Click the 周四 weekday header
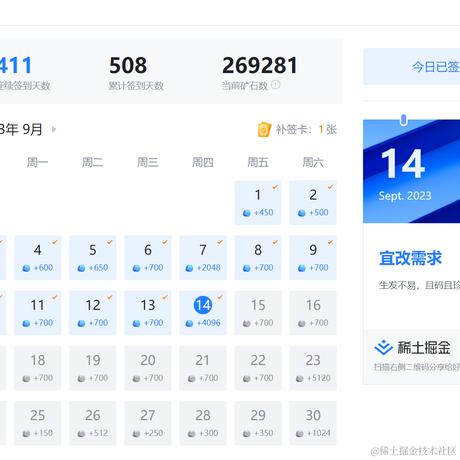Image resolution: width=460 pixels, height=460 pixels. coord(203,162)
